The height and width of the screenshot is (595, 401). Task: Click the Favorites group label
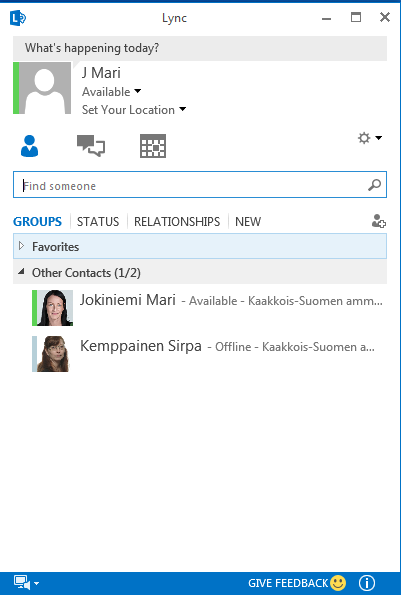point(55,247)
